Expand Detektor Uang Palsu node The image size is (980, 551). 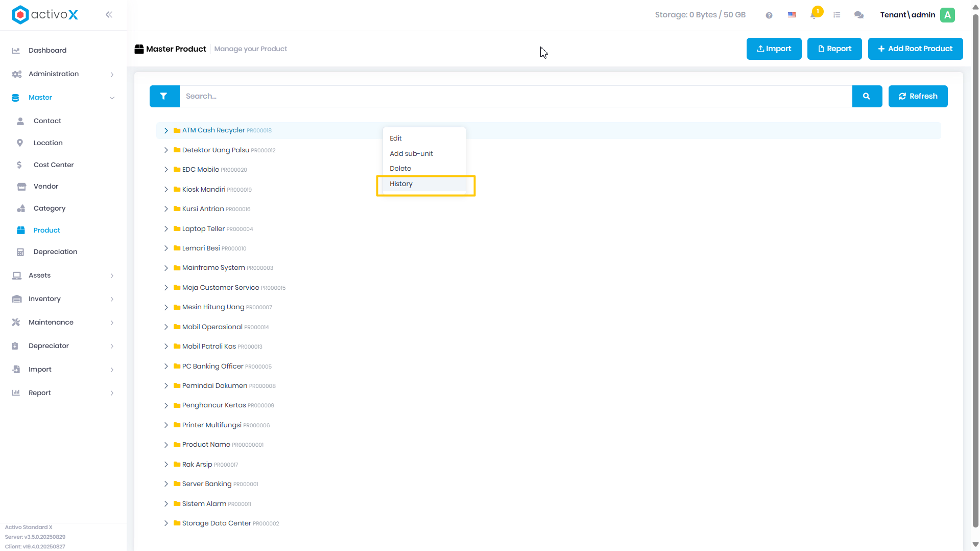(x=166, y=150)
